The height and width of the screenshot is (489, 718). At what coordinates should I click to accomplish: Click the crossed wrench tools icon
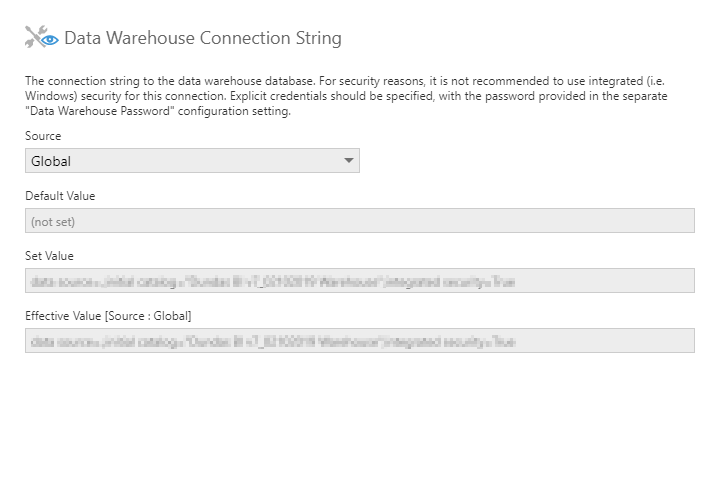[x=34, y=38]
